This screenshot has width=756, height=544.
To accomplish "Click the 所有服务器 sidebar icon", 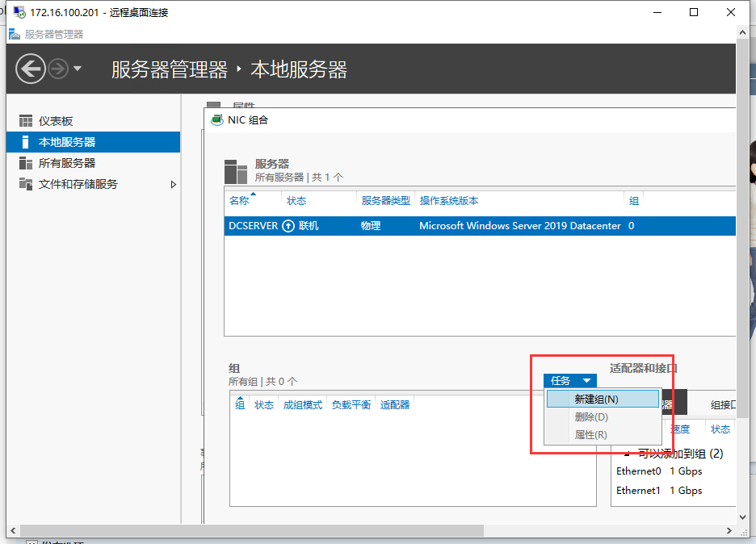I will coord(26,163).
